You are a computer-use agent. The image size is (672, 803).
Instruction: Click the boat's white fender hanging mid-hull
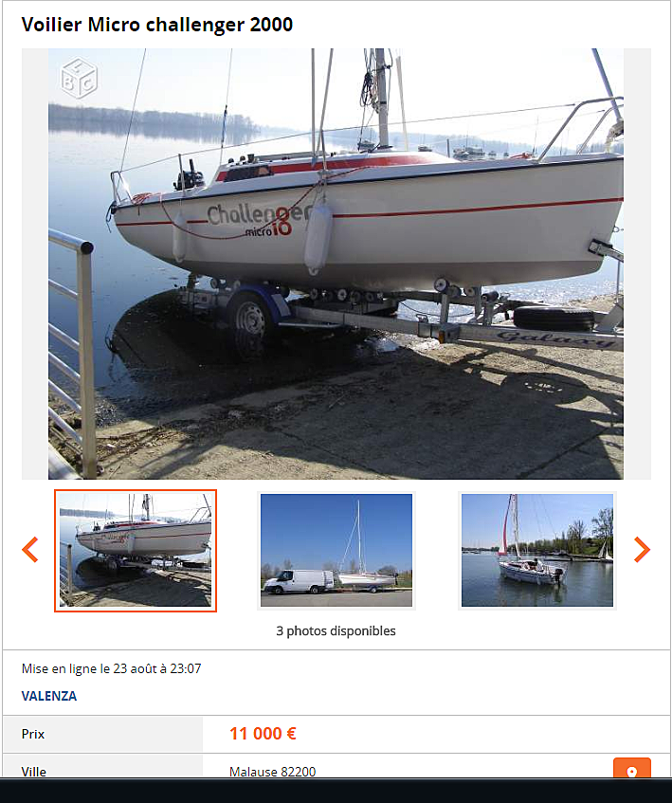[x=318, y=237]
